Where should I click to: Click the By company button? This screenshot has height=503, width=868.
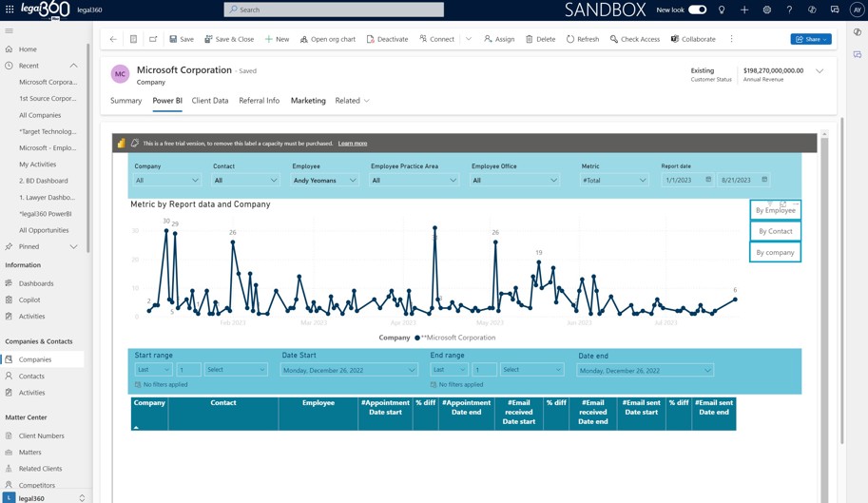click(775, 252)
